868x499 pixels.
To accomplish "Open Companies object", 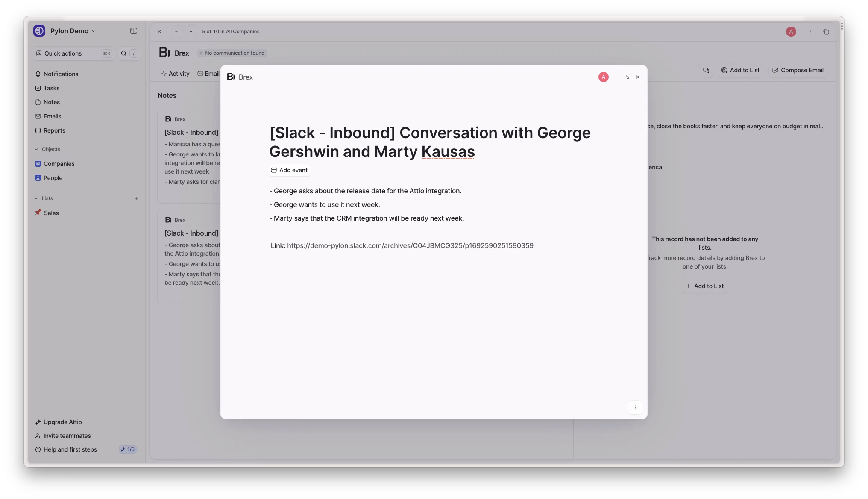I will (59, 164).
